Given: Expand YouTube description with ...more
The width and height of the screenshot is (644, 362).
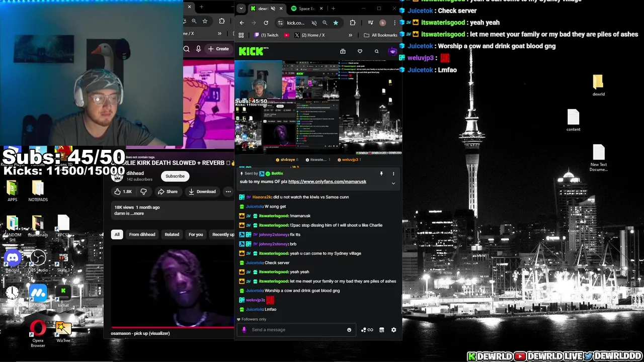Looking at the screenshot, I should [x=137, y=213].
